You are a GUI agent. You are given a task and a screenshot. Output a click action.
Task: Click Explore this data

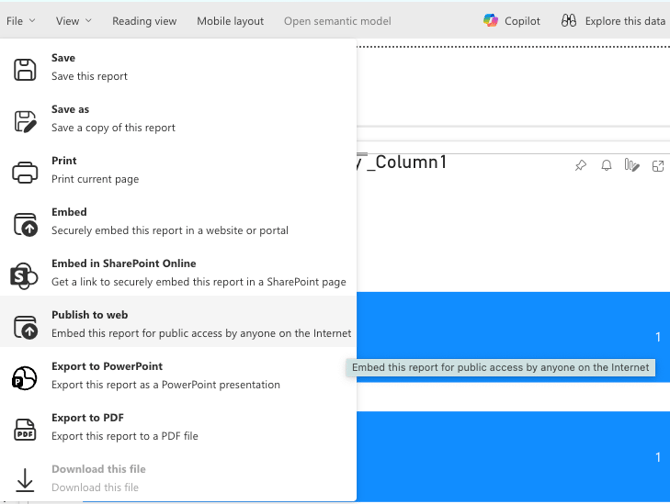[613, 21]
